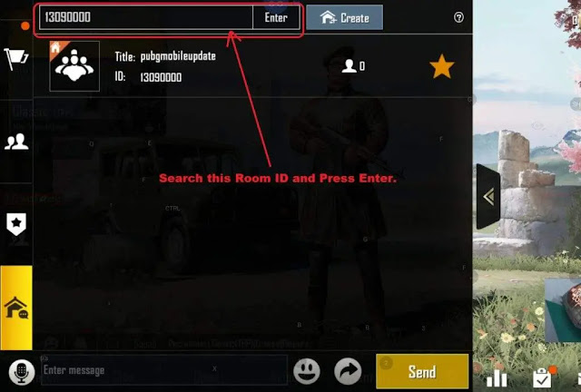This screenshot has width=581, height=392.
Task: Tap the microphone voice input icon
Action: point(22,372)
